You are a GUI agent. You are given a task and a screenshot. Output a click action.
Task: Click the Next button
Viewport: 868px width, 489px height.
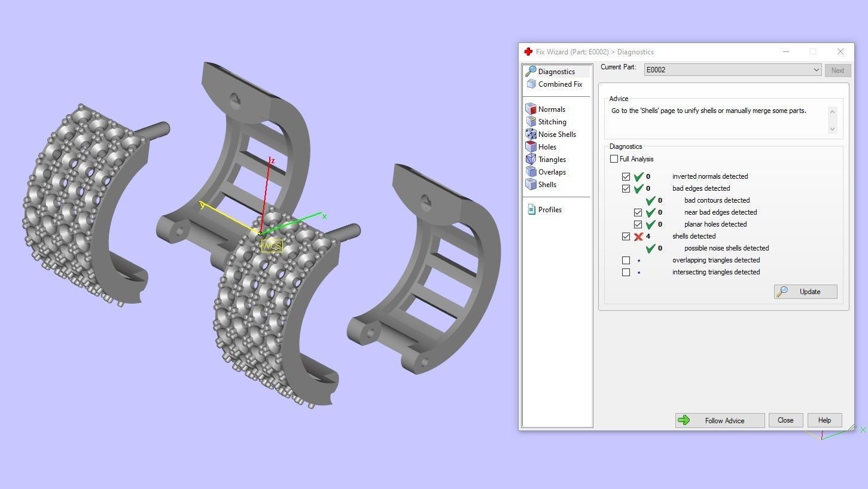pyautogui.click(x=837, y=70)
